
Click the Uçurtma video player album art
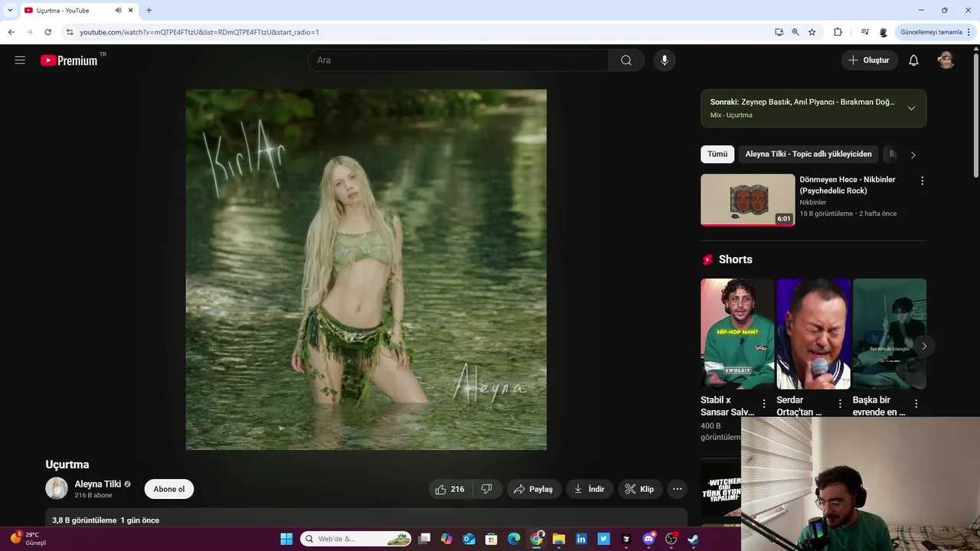coord(366,269)
